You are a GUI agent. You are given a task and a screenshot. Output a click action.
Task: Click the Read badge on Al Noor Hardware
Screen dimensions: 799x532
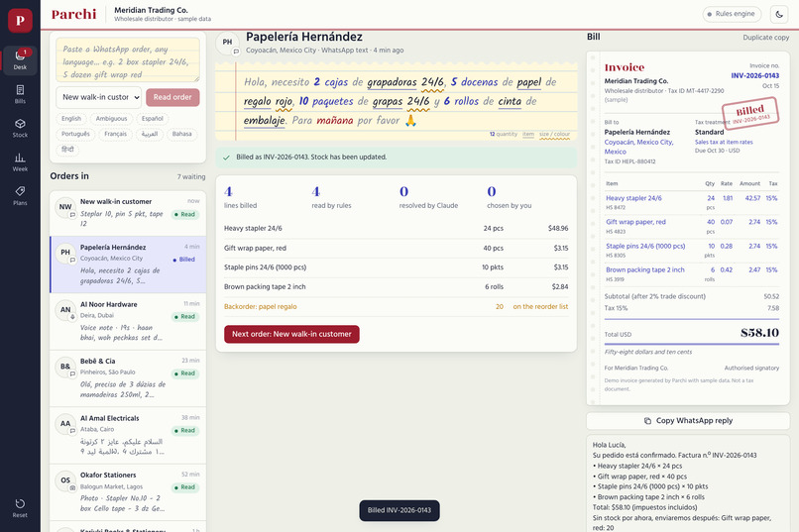[184, 317]
